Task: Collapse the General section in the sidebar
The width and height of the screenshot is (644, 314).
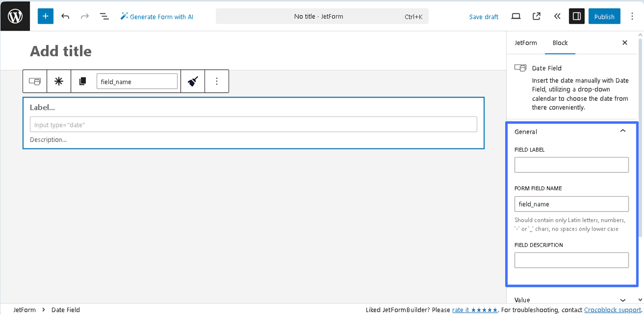Action: click(x=623, y=130)
